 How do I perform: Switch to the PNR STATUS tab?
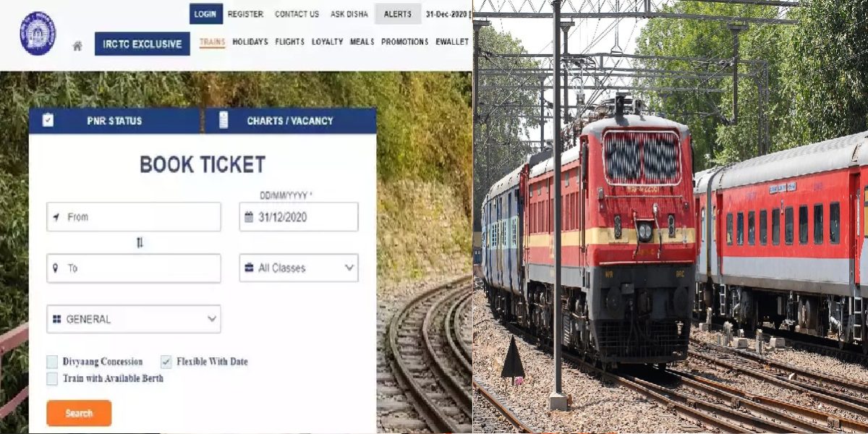114,121
